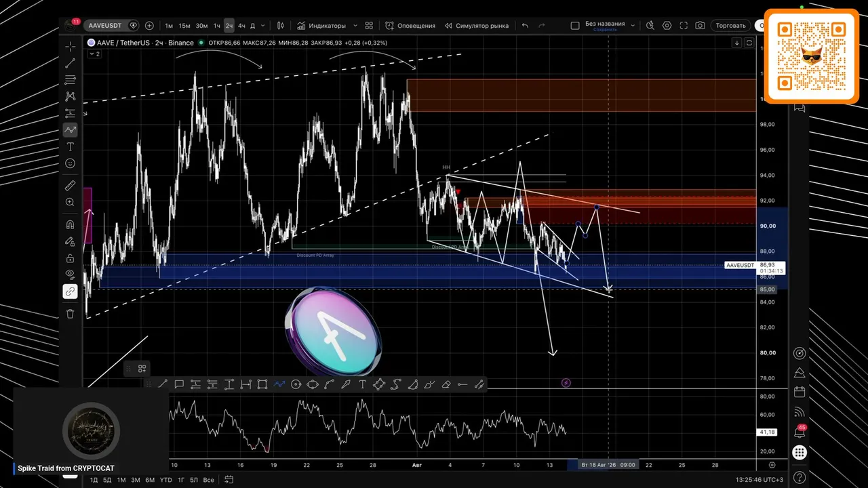868x488 pixels.
Task: Switch to the 1ч timeframe
Action: (217, 26)
